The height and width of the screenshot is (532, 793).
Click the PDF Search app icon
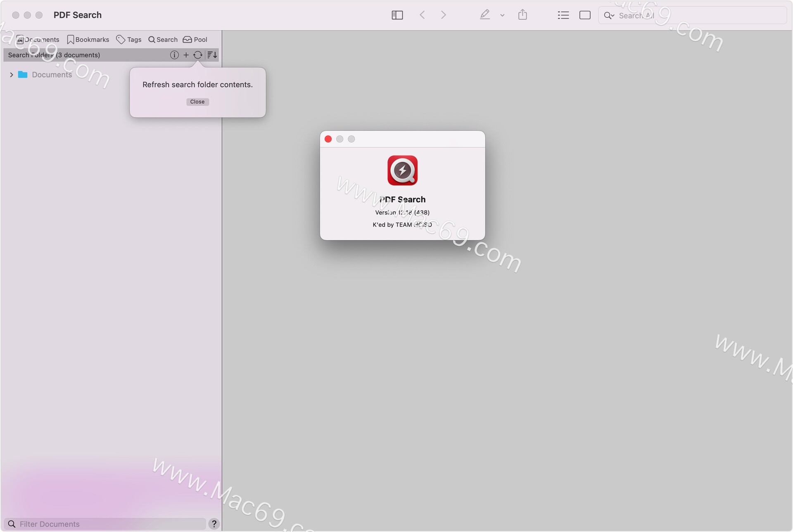coord(403,170)
